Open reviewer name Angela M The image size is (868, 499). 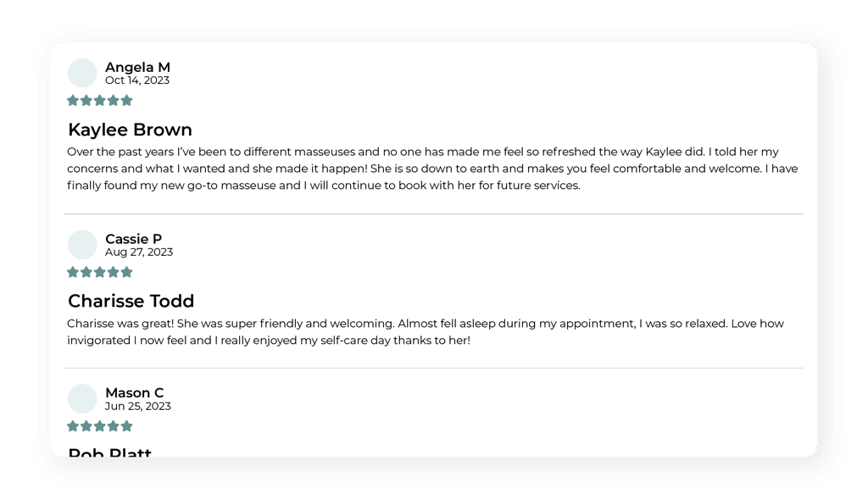137,68
